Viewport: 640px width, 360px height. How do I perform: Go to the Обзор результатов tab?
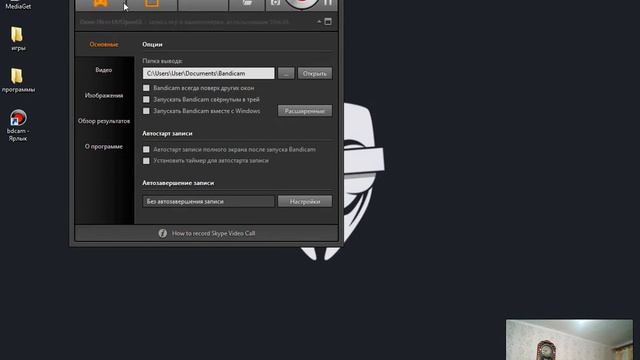click(104, 121)
